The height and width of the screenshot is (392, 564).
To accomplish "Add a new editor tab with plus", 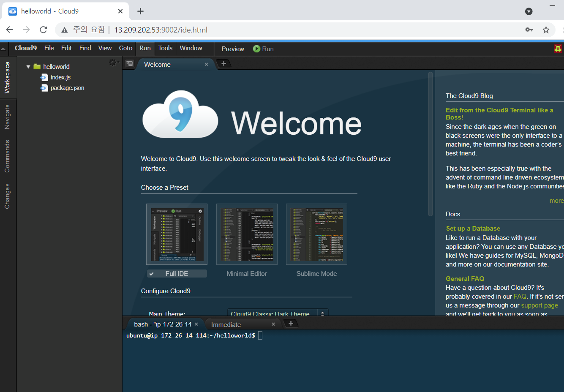I will pyautogui.click(x=224, y=63).
